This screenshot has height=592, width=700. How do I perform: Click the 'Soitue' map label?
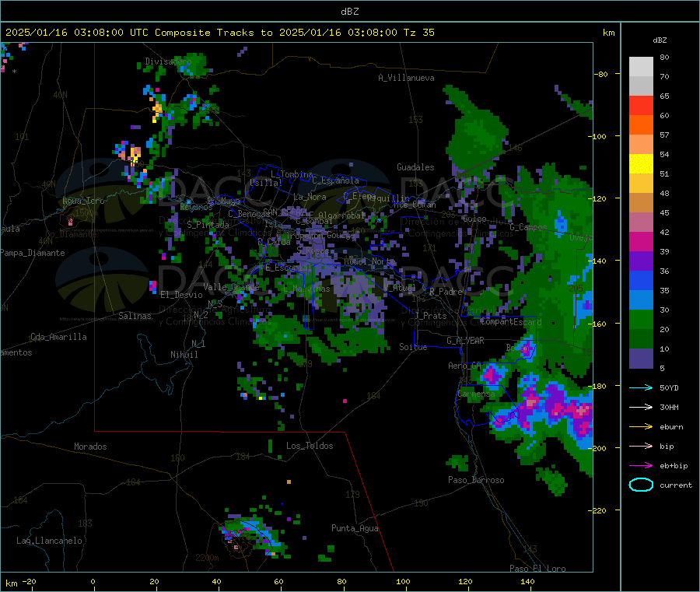coord(413,347)
